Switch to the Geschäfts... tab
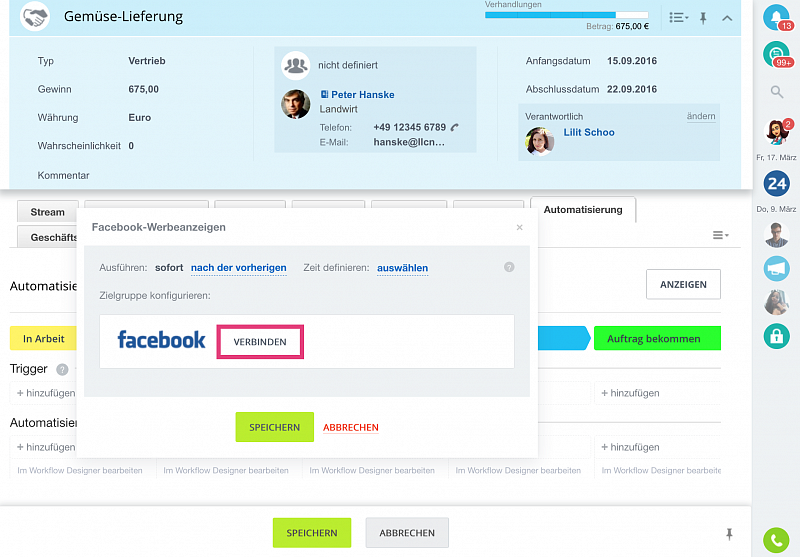The width and height of the screenshot is (800, 557). click(47, 237)
